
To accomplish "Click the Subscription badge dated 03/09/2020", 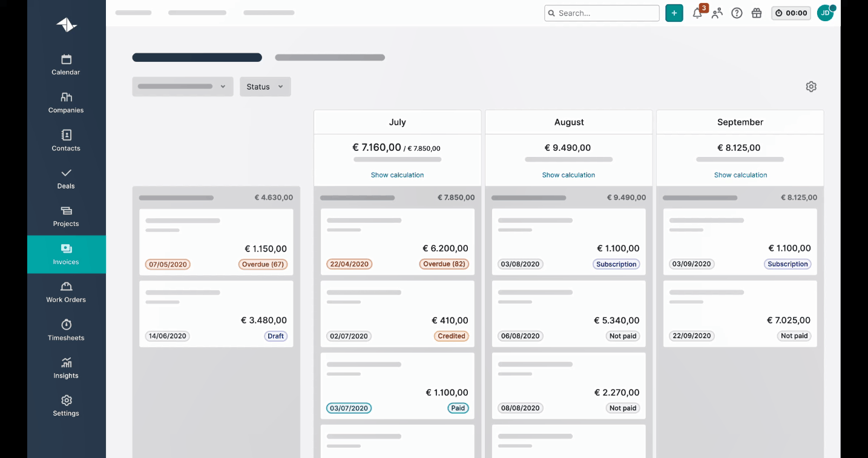I will pos(787,264).
